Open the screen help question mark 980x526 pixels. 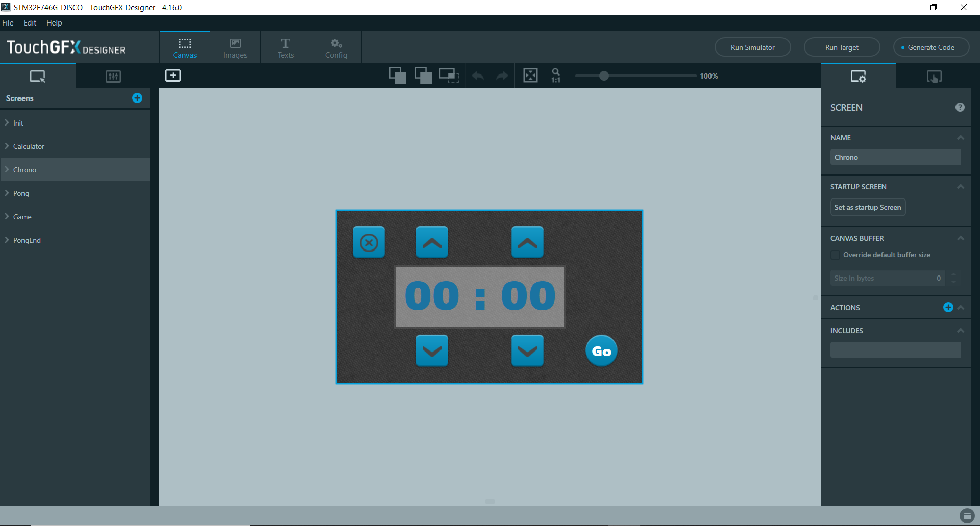pyautogui.click(x=960, y=107)
